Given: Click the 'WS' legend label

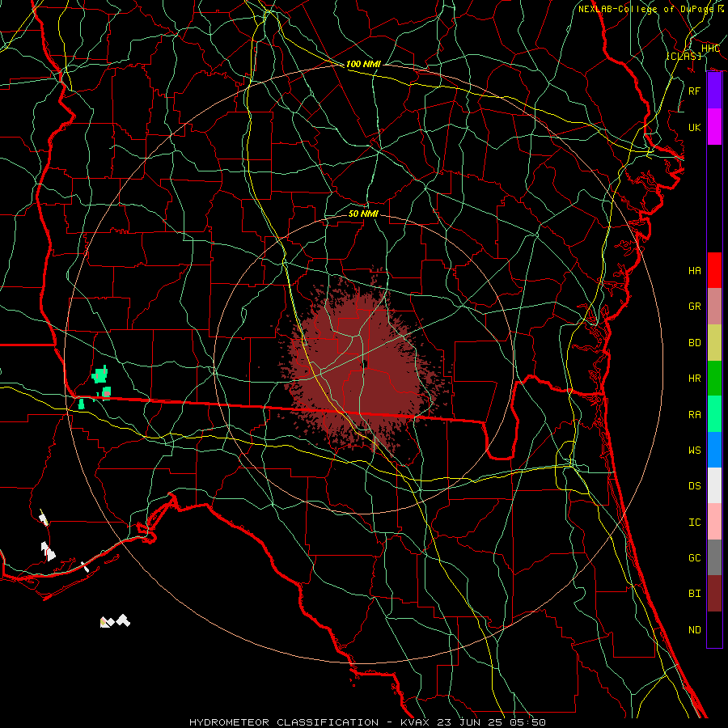Looking at the screenshot, I should pyautogui.click(x=694, y=451).
